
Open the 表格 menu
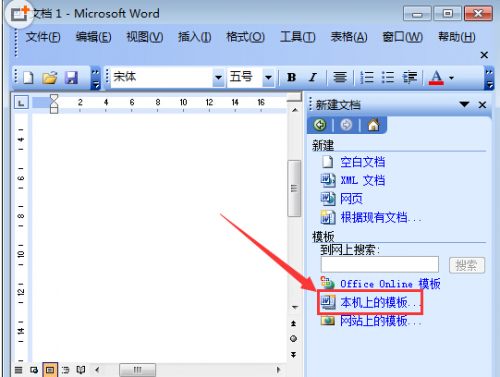[x=349, y=37]
